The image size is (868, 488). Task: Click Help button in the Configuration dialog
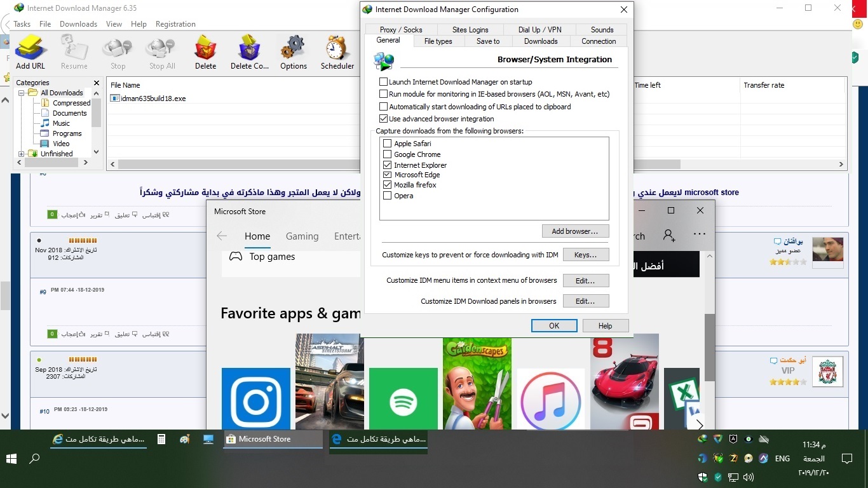(605, 326)
